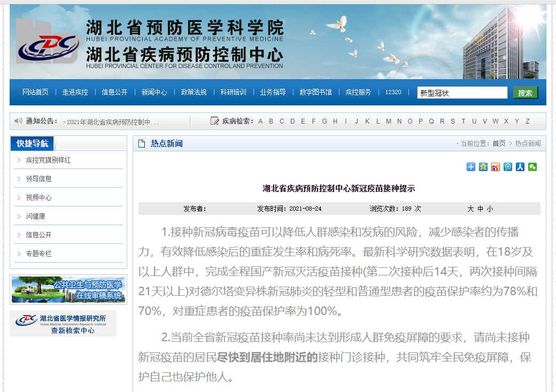Screen dimensions: 556x392
Task: Click the Tencent Weibo share icon
Action: [x=508, y=167]
